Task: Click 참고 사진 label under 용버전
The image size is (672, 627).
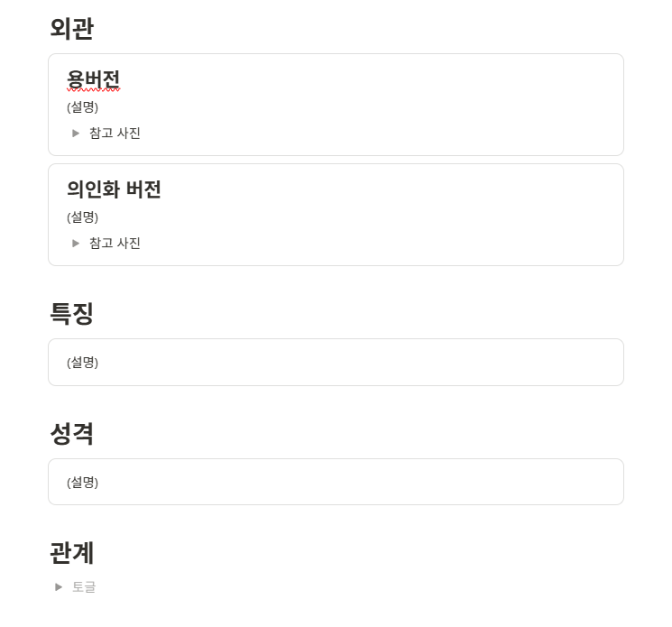Action: [x=115, y=134]
